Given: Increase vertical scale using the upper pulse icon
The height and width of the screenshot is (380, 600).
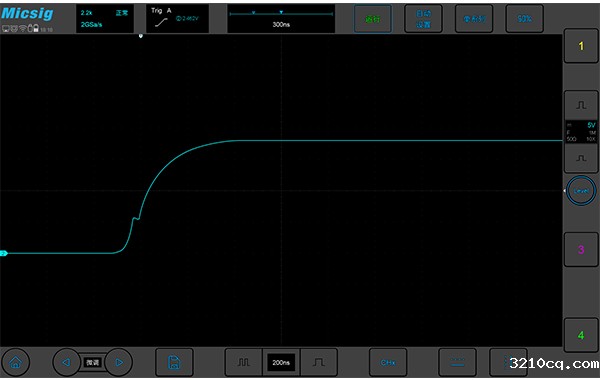Looking at the screenshot, I should (581, 105).
